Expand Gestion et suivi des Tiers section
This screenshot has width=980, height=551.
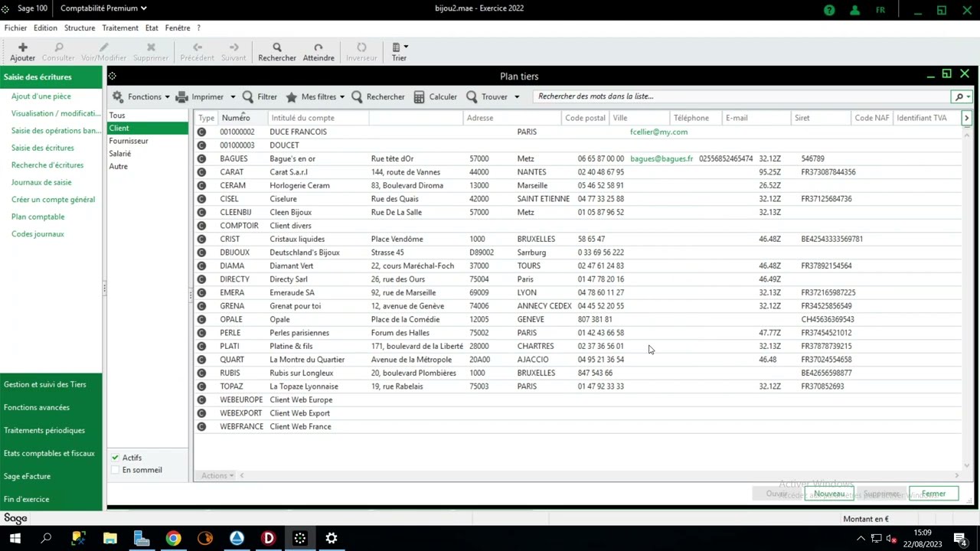(x=51, y=384)
